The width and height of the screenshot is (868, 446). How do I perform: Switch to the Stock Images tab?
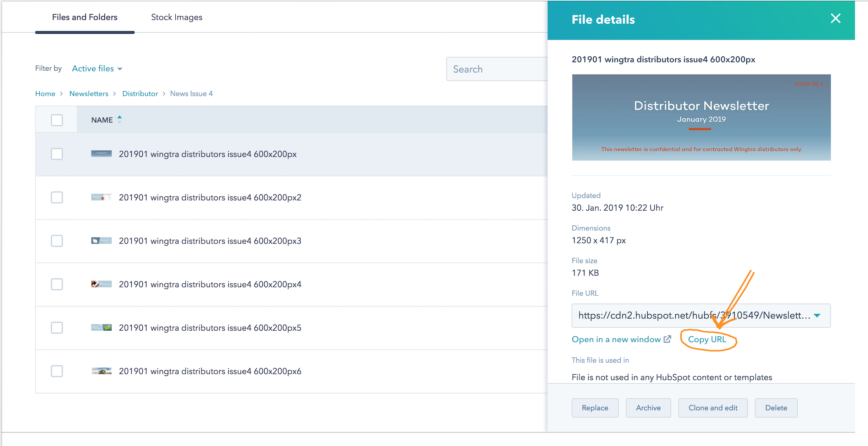pos(176,17)
